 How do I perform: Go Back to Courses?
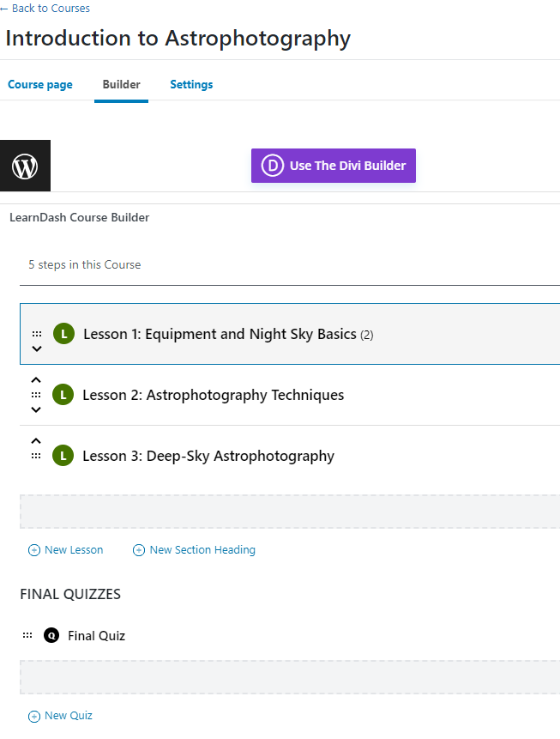[45, 8]
